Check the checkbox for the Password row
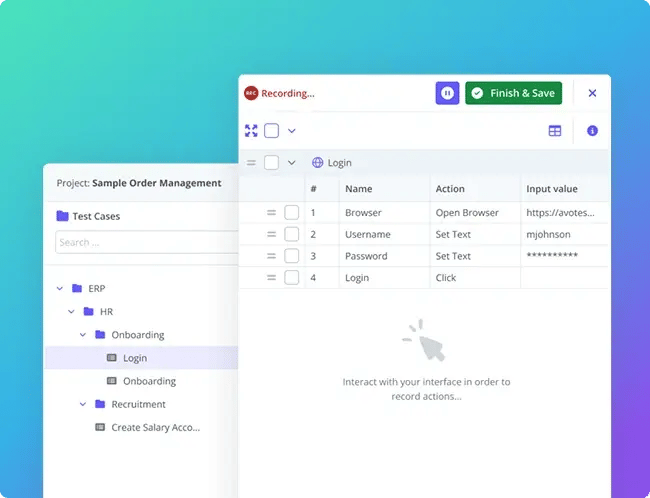650x498 pixels. pyautogui.click(x=292, y=256)
